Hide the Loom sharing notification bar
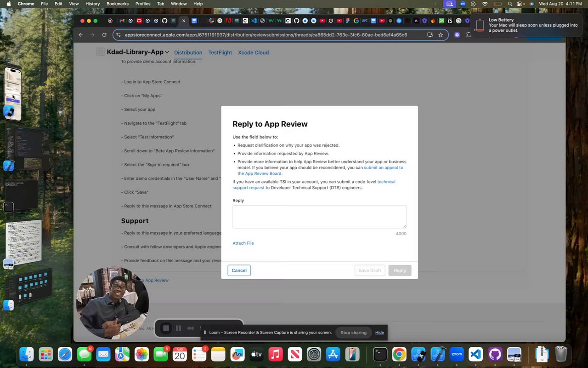The width and height of the screenshot is (588, 368). click(x=379, y=333)
